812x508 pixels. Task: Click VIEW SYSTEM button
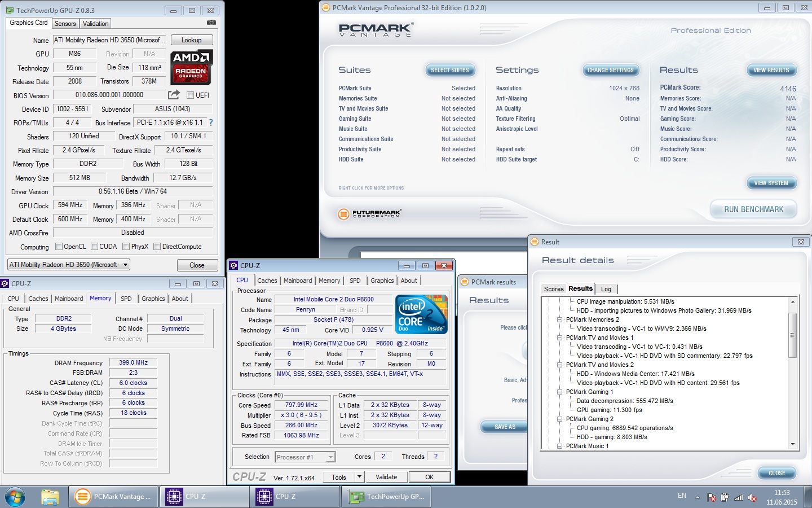(771, 183)
